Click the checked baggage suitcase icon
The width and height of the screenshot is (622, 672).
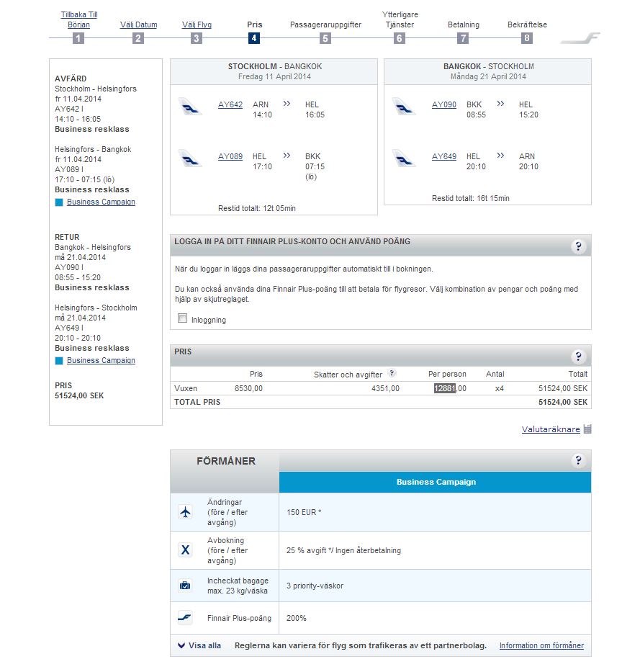click(185, 586)
